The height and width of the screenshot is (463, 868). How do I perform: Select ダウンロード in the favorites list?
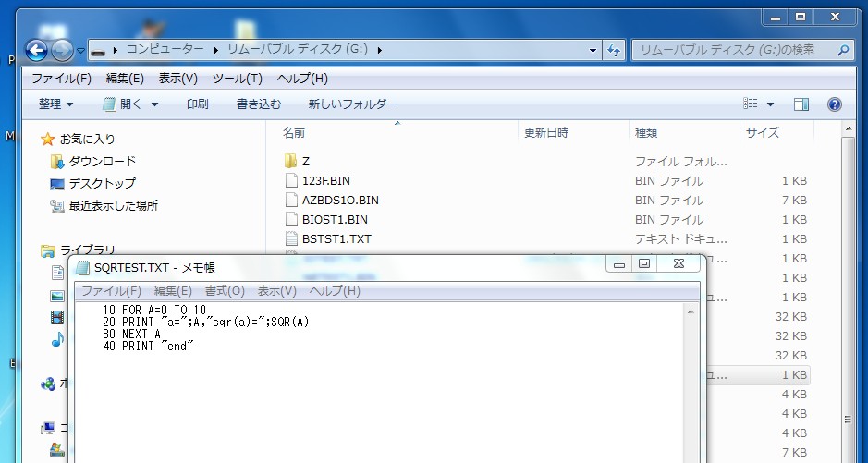[102, 161]
